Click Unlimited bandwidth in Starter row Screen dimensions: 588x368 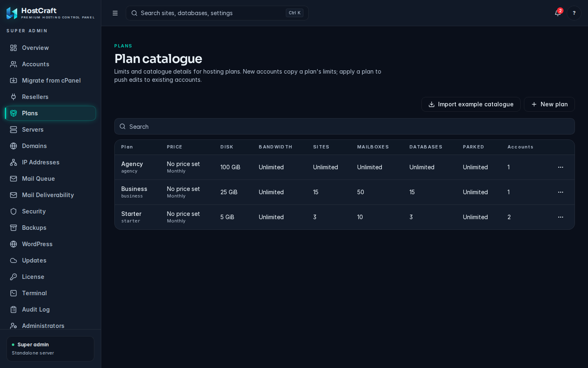coord(271,217)
